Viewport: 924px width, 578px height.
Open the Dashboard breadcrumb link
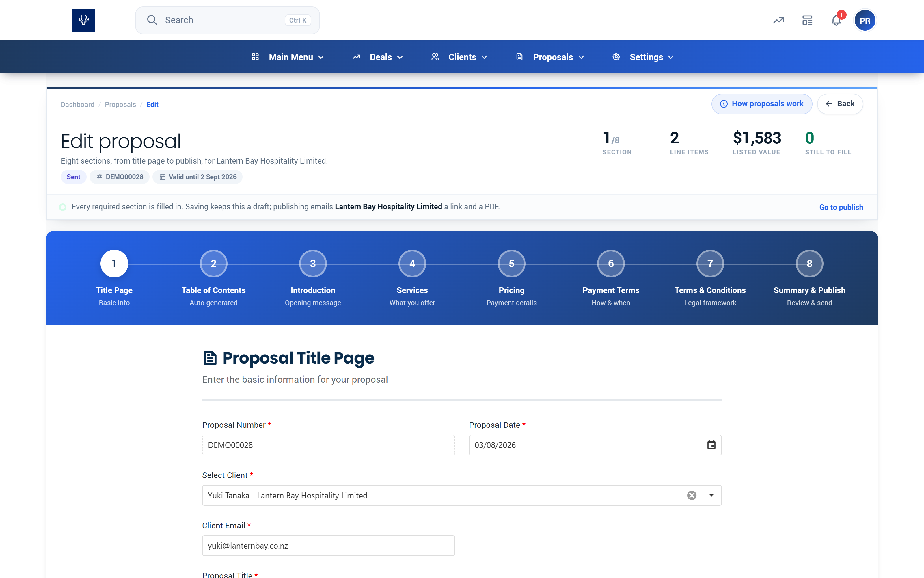(77, 104)
